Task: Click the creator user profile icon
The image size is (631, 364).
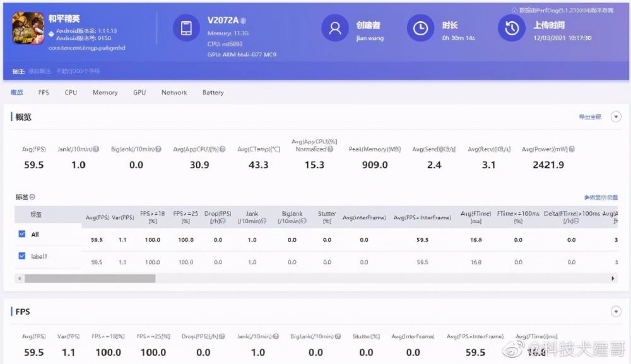Action: tap(334, 28)
